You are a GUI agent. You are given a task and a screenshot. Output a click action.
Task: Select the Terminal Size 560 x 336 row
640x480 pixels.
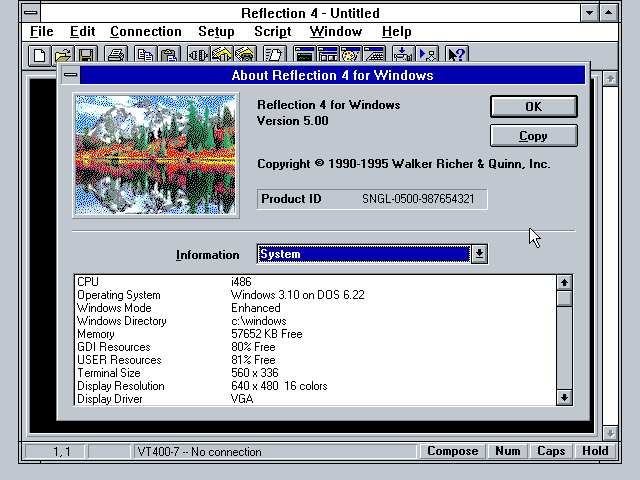click(315, 373)
